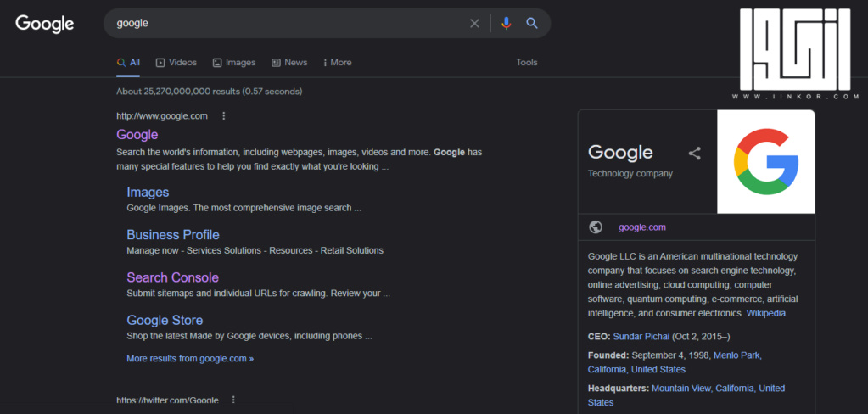Open the Google G logo image
The height and width of the screenshot is (414, 868).
click(765, 162)
